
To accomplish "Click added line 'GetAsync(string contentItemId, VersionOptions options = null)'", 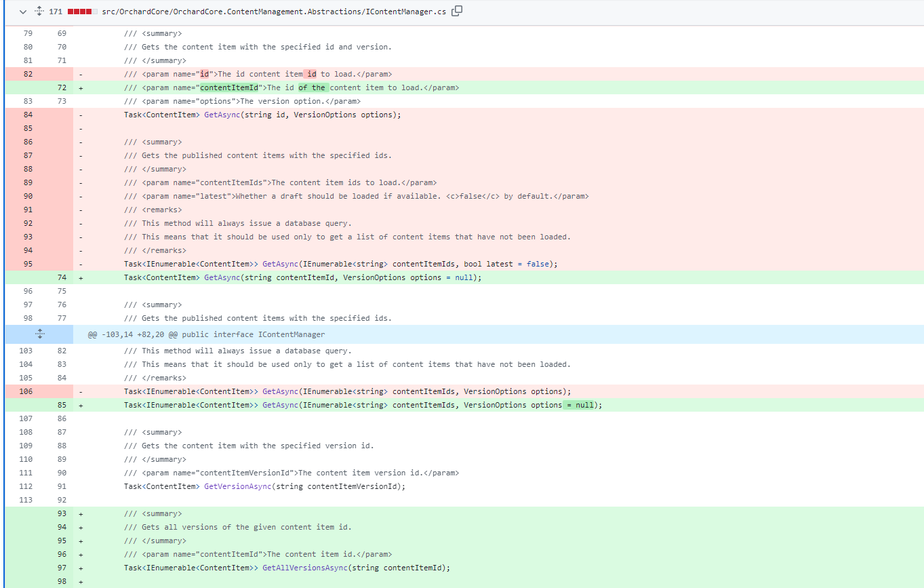I will coord(302,277).
